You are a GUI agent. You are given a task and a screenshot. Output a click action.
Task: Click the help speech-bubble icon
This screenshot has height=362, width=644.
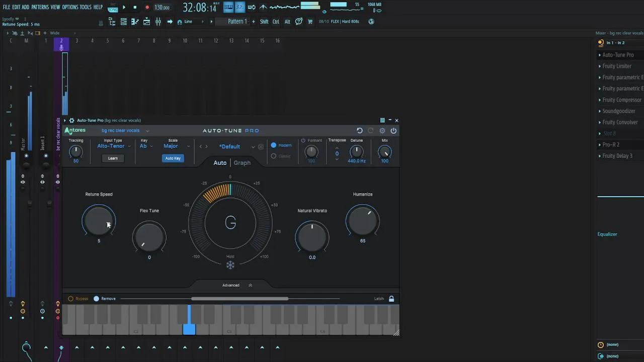(x=299, y=22)
